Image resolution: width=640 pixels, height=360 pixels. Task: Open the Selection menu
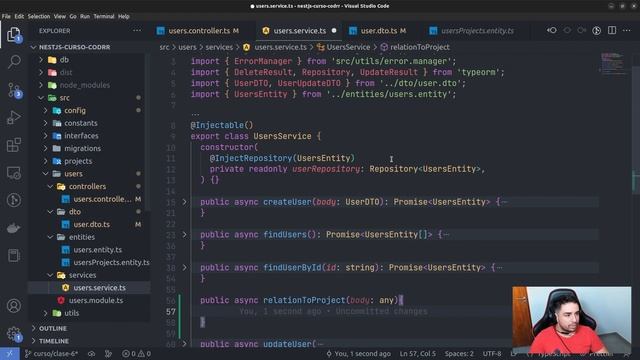point(39,16)
